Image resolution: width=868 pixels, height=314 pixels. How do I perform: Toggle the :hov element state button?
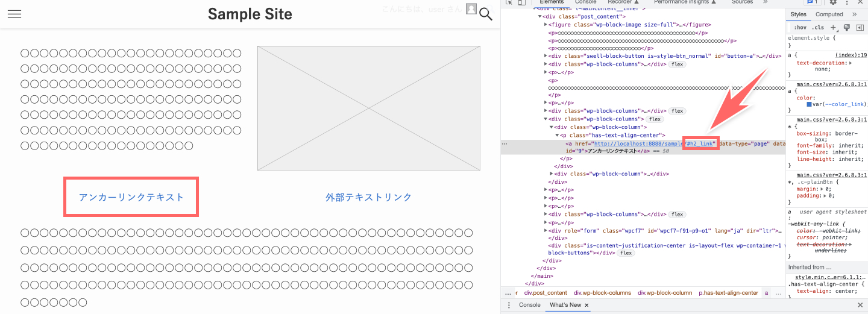800,28
